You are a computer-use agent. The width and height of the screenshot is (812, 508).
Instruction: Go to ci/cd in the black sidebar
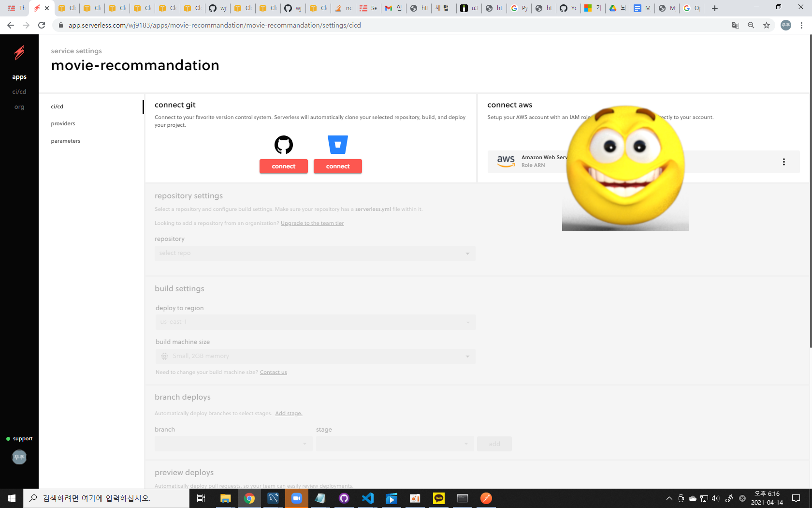click(x=19, y=91)
